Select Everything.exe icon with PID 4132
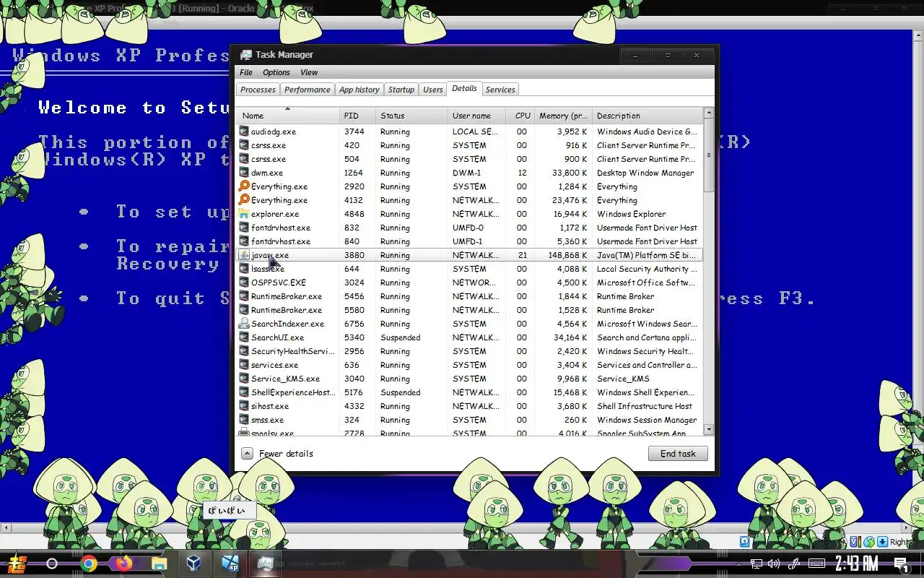This screenshot has height=578, width=924. click(x=244, y=200)
